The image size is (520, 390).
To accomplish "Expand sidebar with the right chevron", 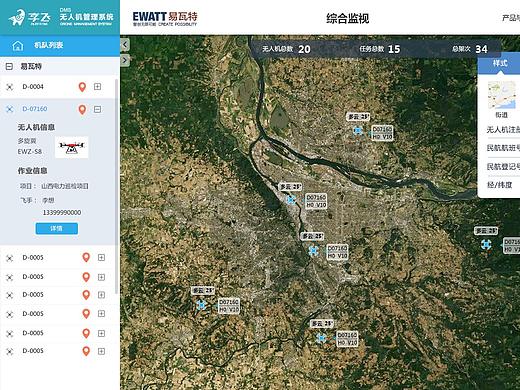I will [x=125, y=60].
